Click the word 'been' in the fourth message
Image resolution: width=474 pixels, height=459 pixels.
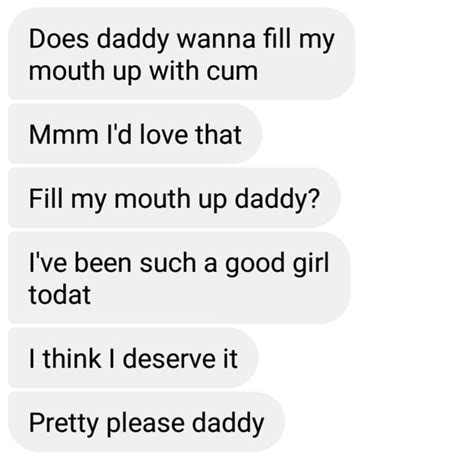pyautogui.click(x=103, y=263)
